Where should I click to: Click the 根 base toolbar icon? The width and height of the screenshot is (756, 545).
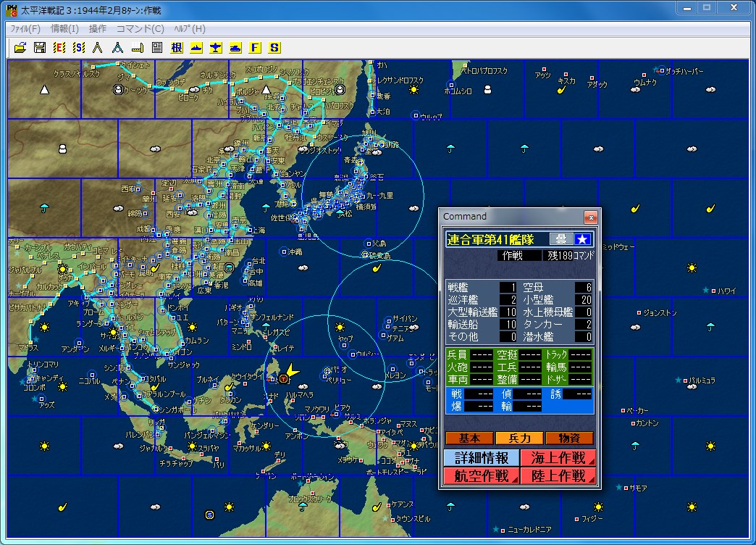point(177,47)
